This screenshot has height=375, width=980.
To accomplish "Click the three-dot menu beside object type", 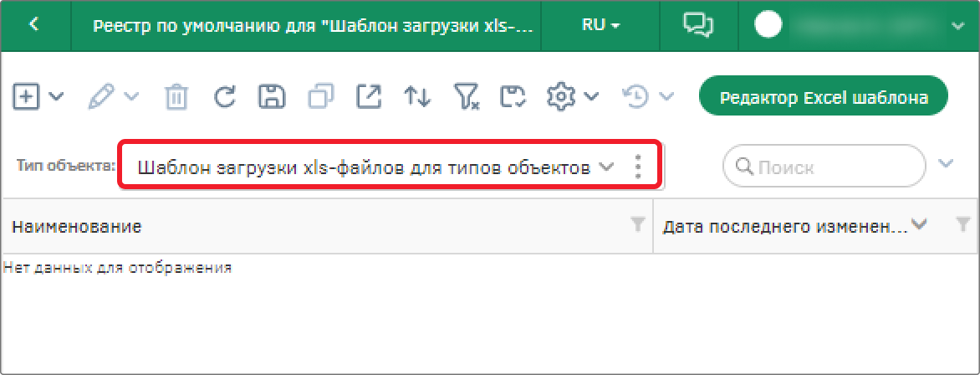I will point(637,167).
